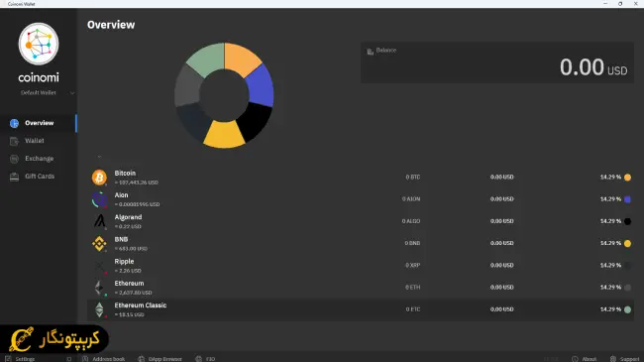This screenshot has height=362, width=644.
Task: Click the Bitcoin coin icon
Action: (x=99, y=178)
